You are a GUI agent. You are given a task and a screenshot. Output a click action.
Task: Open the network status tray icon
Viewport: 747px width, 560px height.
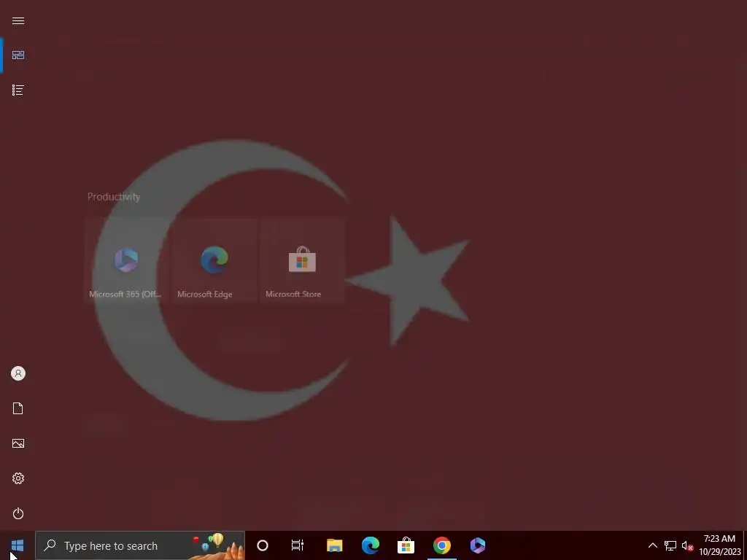tap(670, 545)
